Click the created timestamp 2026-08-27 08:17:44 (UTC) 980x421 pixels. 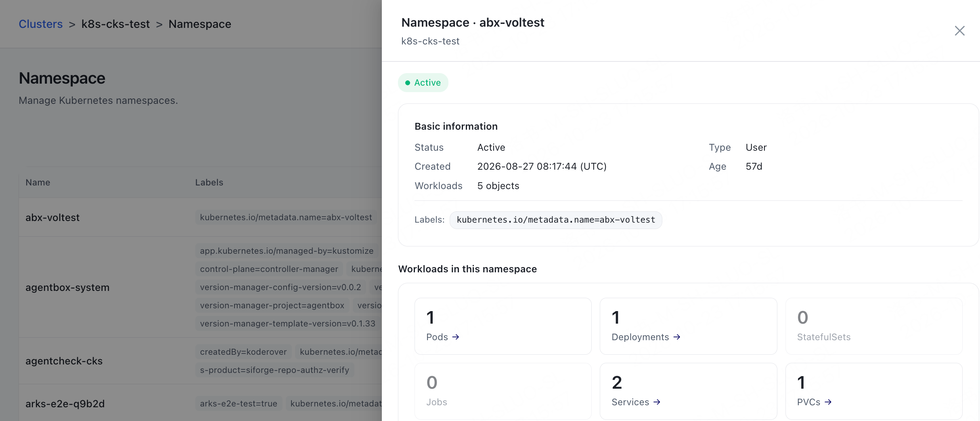(x=542, y=166)
